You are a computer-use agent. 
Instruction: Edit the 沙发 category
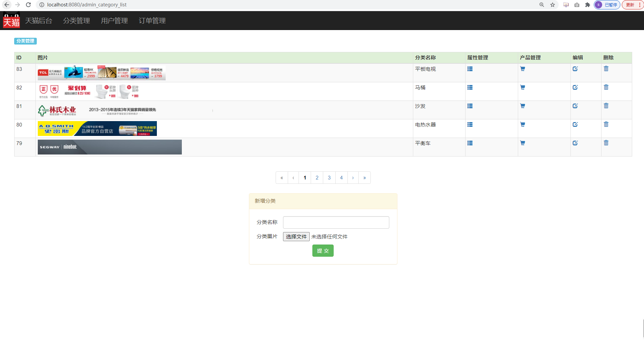tap(575, 106)
